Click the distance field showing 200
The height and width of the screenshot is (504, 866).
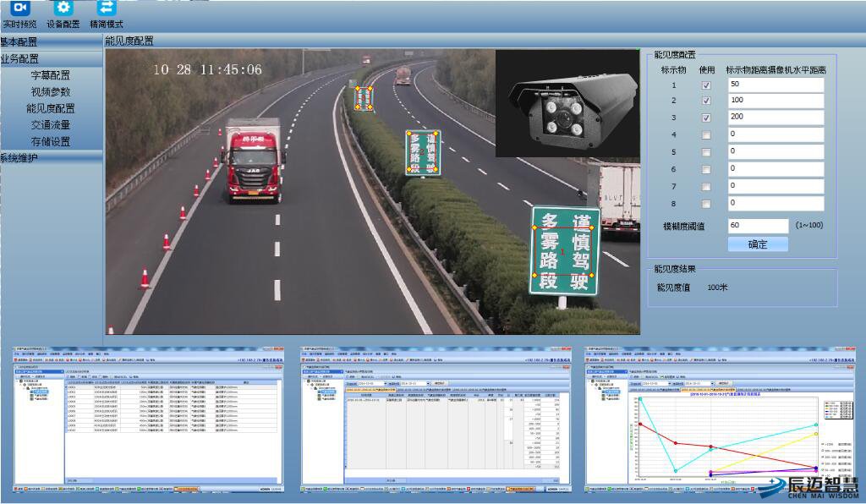click(776, 117)
